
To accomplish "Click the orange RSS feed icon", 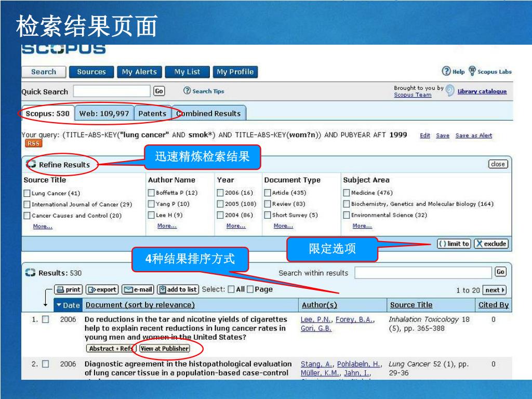I will pos(33,143).
